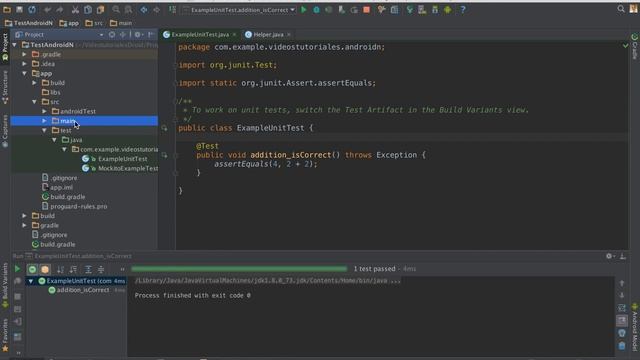Click TestAndroidN breadcrumb
The width and height of the screenshot is (640, 360).
pyautogui.click(x=29, y=23)
